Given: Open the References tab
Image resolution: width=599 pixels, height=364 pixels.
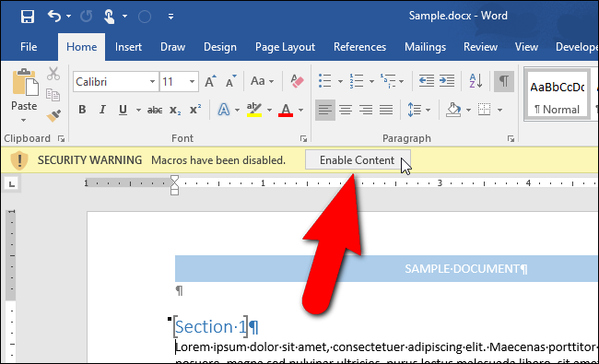Looking at the screenshot, I should 359,47.
